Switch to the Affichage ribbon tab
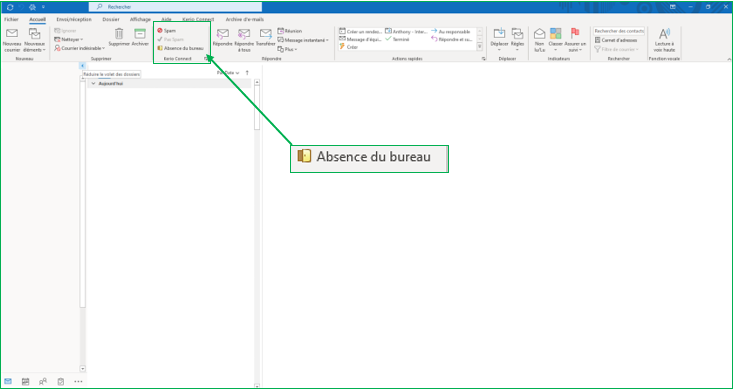734x389 pixels. (140, 19)
